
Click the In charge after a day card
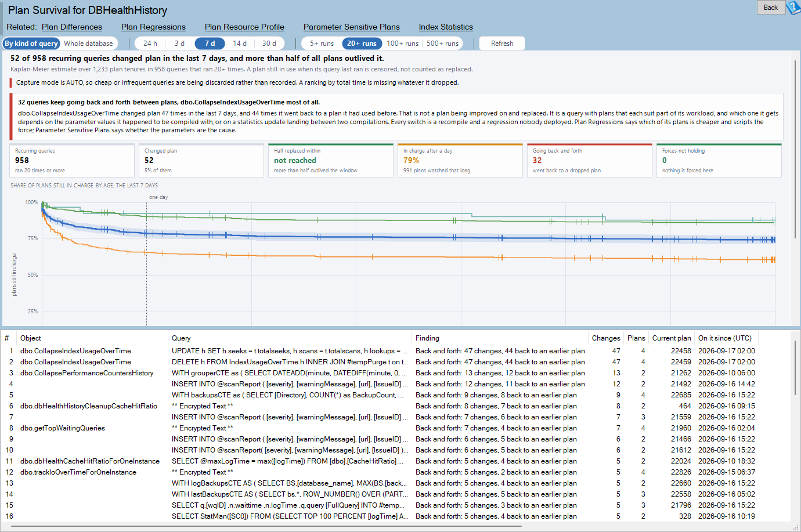coord(460,160)
